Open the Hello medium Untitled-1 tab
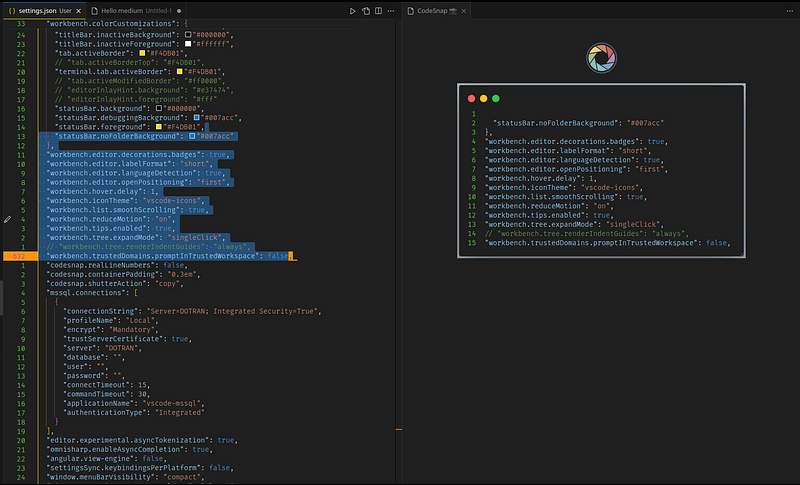The image size is (800, 485). click(x=136, y=11)
